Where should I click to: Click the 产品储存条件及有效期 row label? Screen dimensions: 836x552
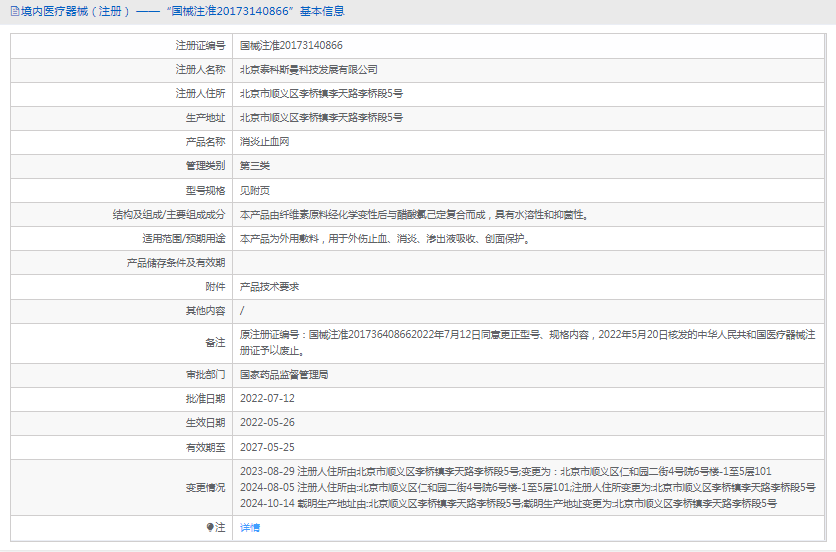click(176, 262)
